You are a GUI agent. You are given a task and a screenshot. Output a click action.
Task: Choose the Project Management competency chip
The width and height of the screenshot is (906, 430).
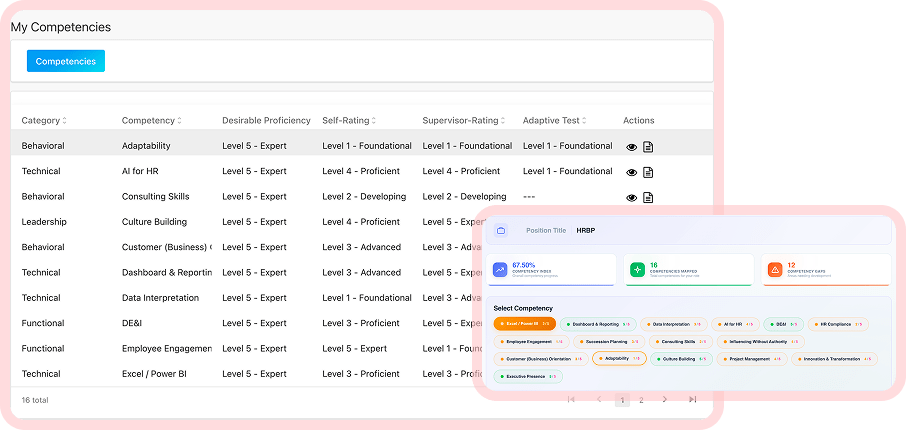click(x=752, y=359)
